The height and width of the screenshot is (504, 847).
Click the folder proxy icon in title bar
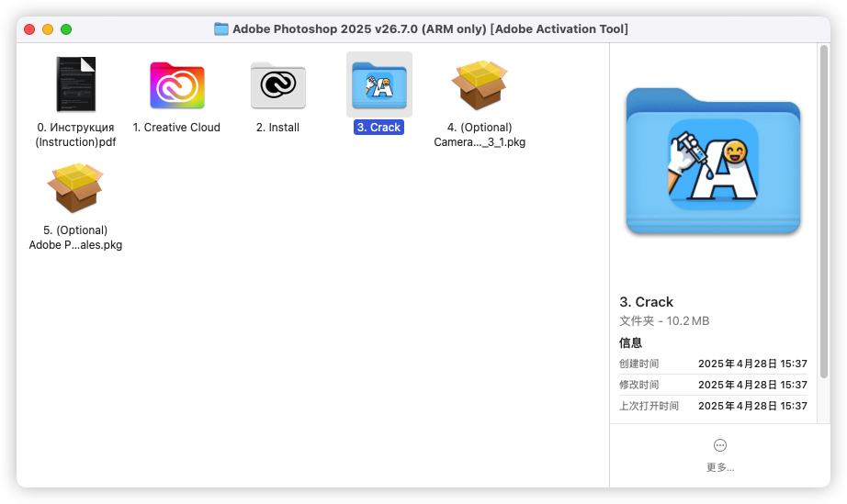coord(220,28)
